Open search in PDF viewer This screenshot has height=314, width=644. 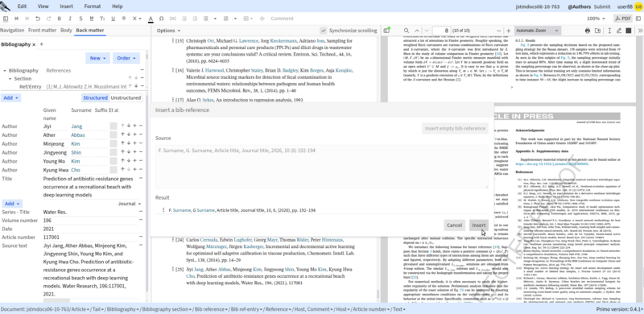pos(407,31)
